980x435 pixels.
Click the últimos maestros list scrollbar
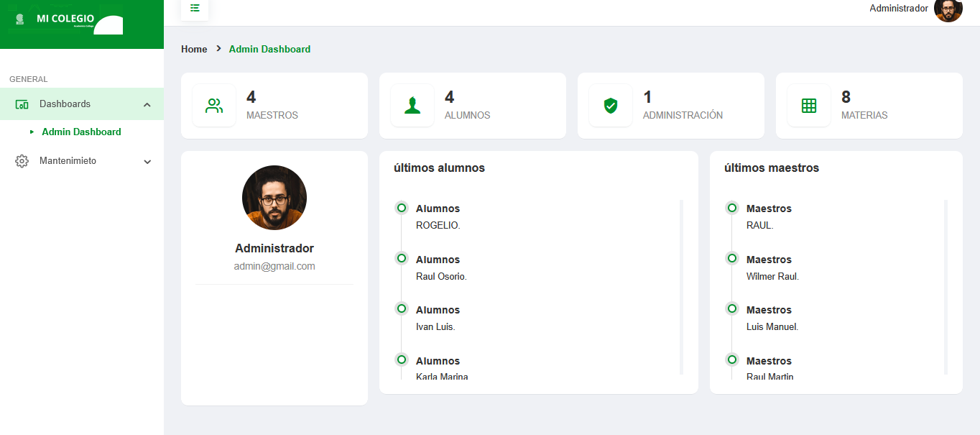pyautogui.click(x=946, y=287)
